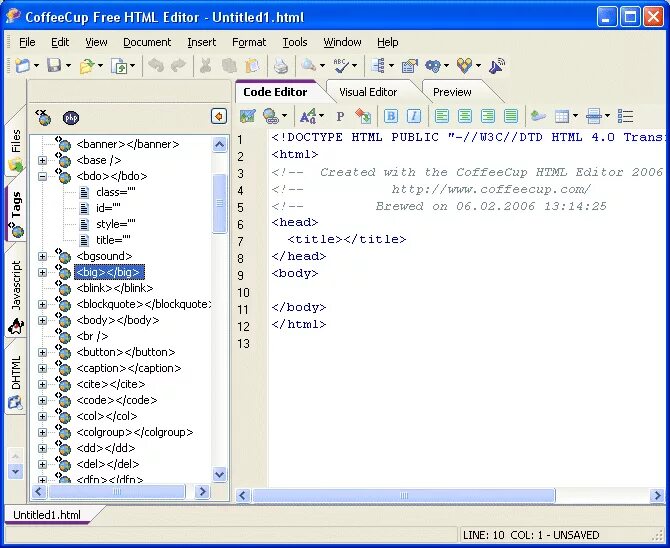Open dropdown arrow next to Save icon
Screen dimensions: 670x548
point(68,66)
